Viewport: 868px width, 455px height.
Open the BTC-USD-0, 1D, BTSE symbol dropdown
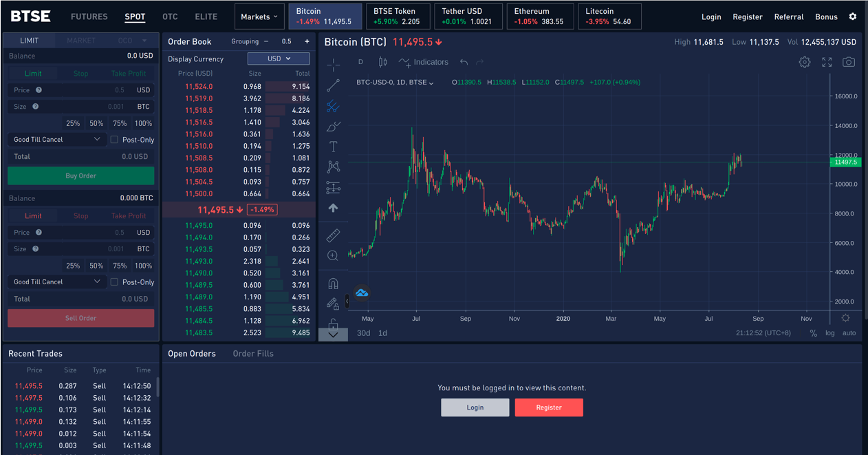click(395, 83)
